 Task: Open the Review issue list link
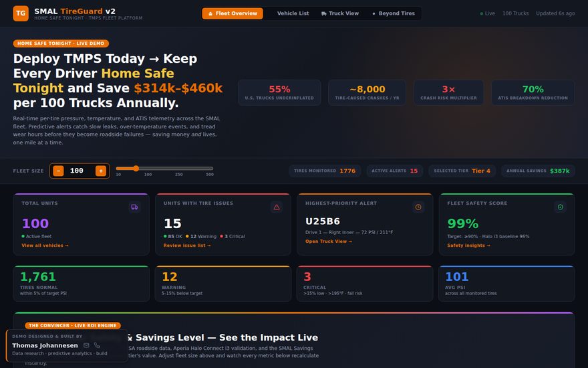pyautogui.click(x=187, y=245)
